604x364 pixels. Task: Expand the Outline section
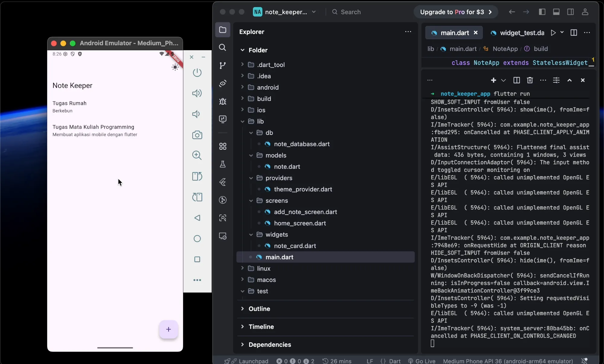(x=259, y=309)
